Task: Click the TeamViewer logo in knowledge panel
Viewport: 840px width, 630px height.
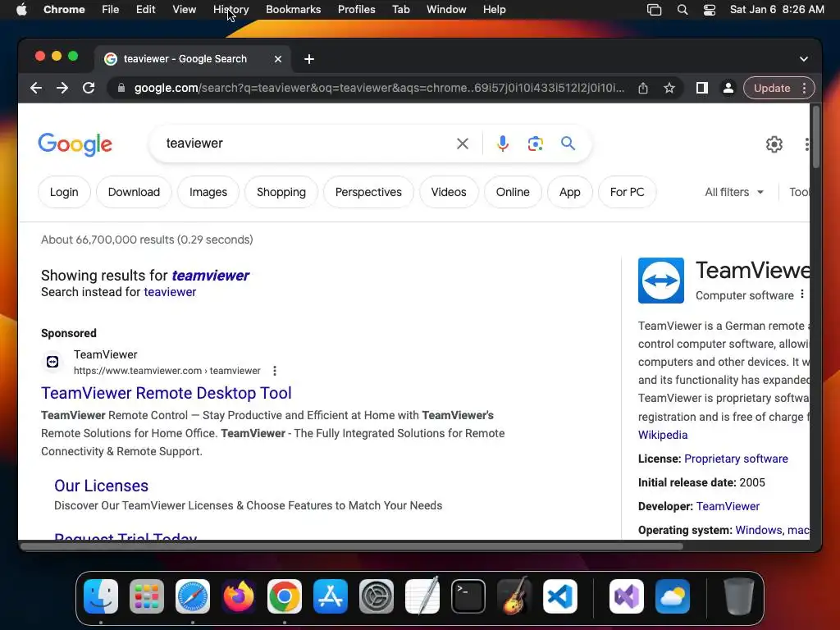Action: [661, 281]
